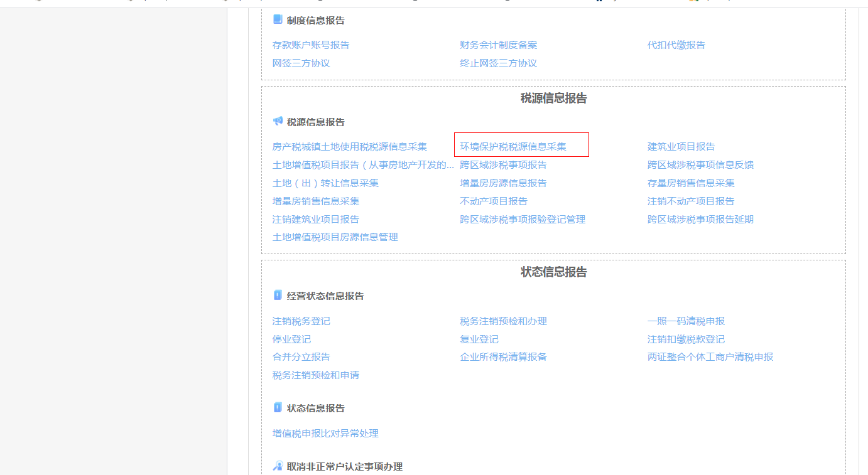Open 增值税申报比对异常处理 link
The image size is (868, 475).
(325, 434)
